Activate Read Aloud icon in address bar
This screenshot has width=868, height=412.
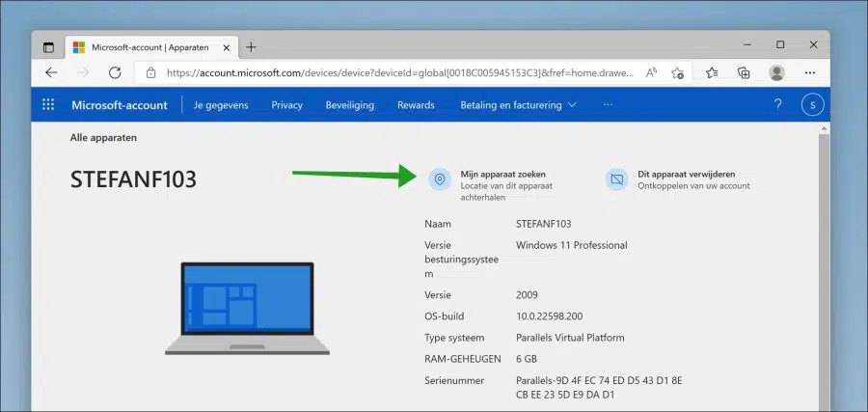[x=652, y=72]
